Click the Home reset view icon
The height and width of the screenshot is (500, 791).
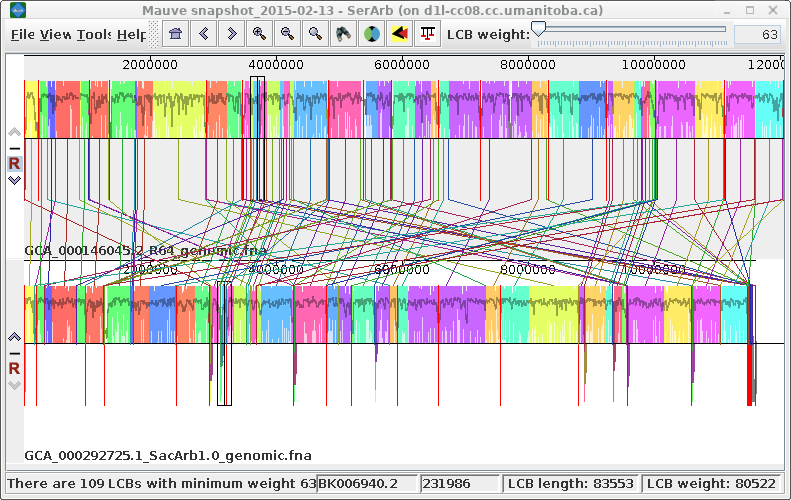[176, 34]
